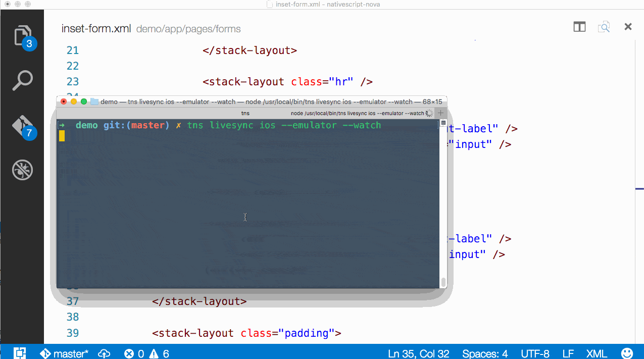Open Source Control with 7 pending changes

[22, 125]
